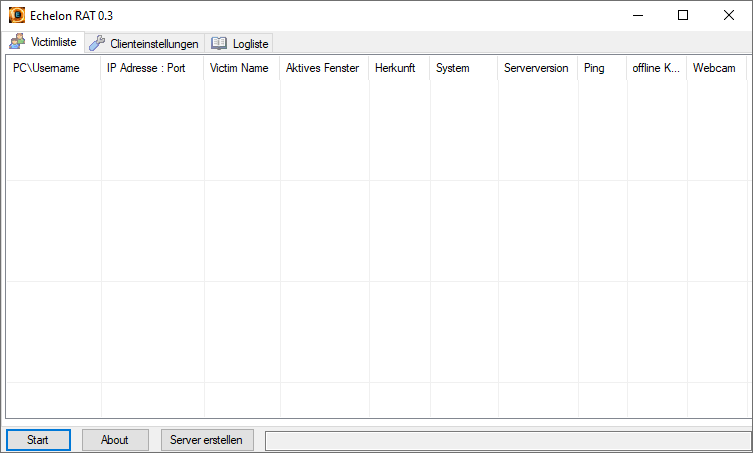Switch to the Clienteinstellungen tab
This screenshot has width=753, height=453.
(145, 44)
